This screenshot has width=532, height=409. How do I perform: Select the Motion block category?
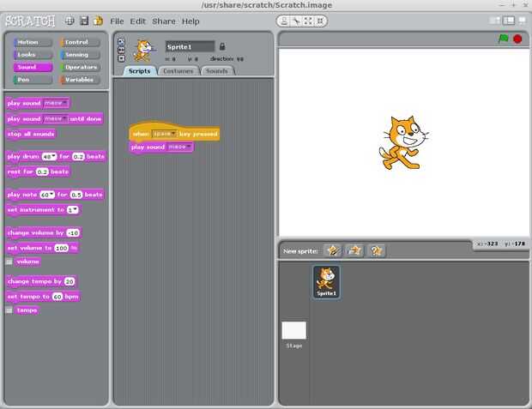click(33, 42)
